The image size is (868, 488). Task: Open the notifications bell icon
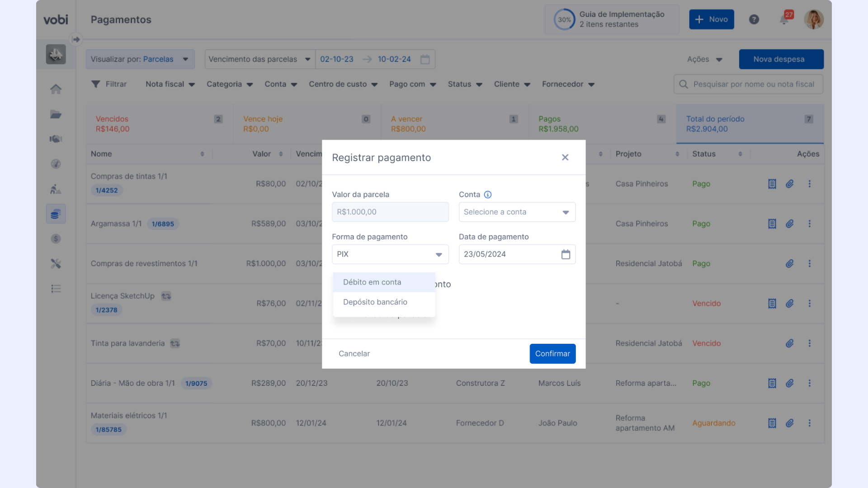(x=784, y=20)
